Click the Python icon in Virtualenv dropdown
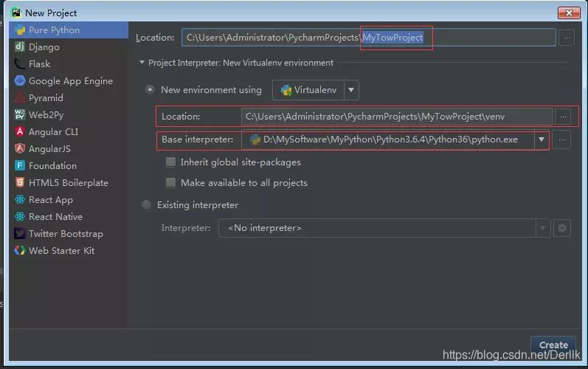The height and width of the screenshot is (369, 588). [x=286, y=90]
